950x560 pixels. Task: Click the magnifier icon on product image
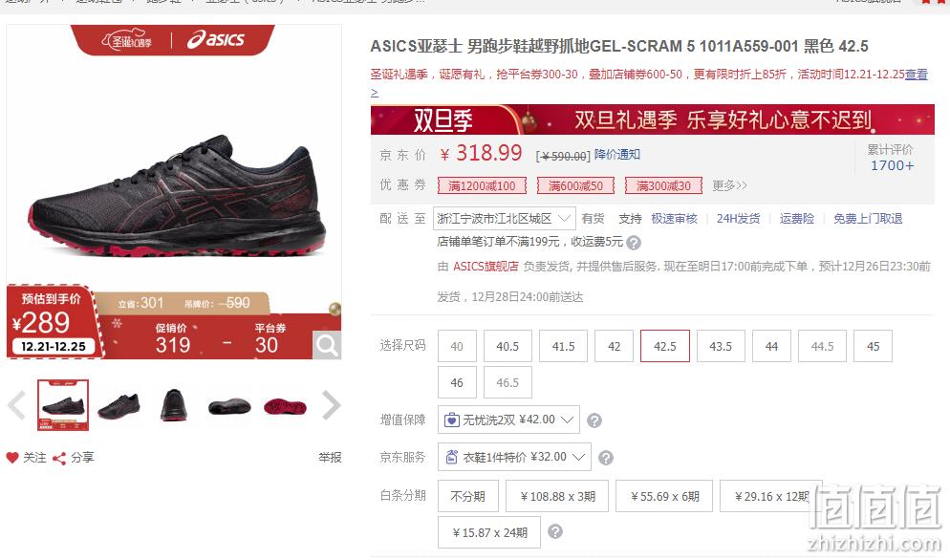coord(327,345)
